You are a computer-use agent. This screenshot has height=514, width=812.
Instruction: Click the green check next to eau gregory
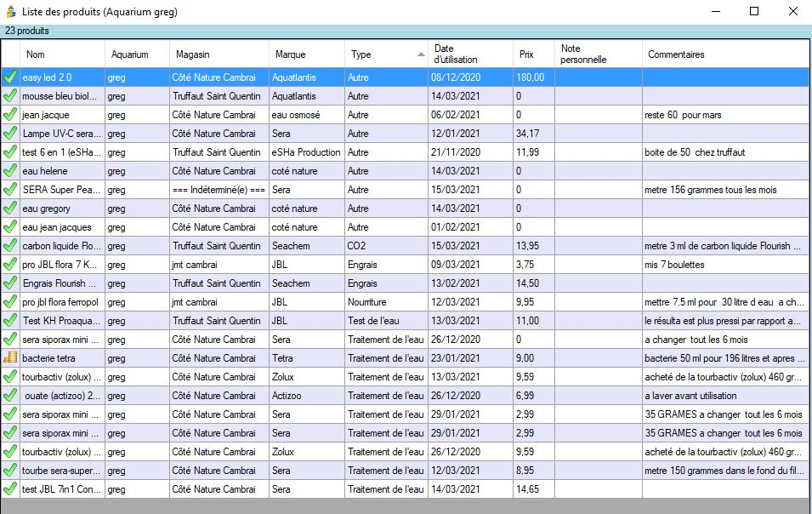[x=10, y=208]
